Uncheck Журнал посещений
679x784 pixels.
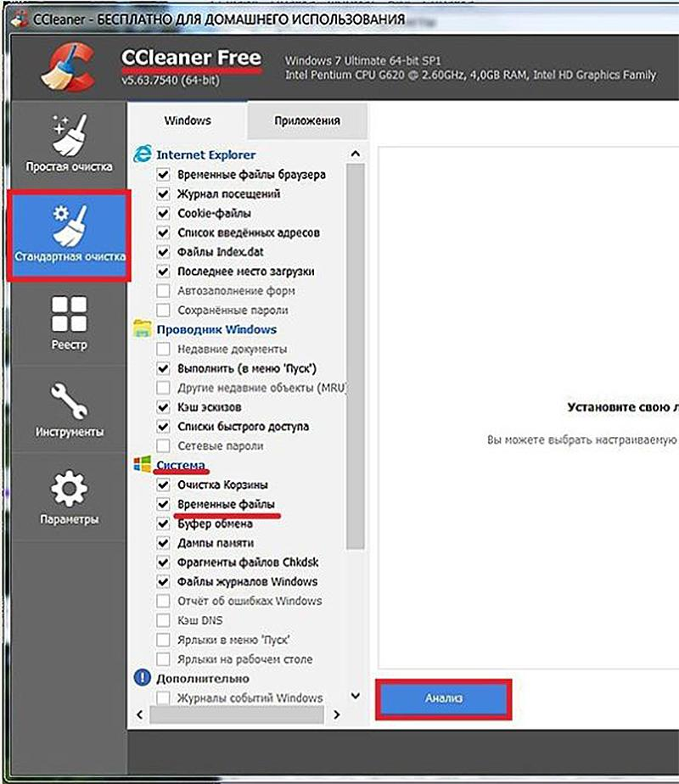point(163,194)
